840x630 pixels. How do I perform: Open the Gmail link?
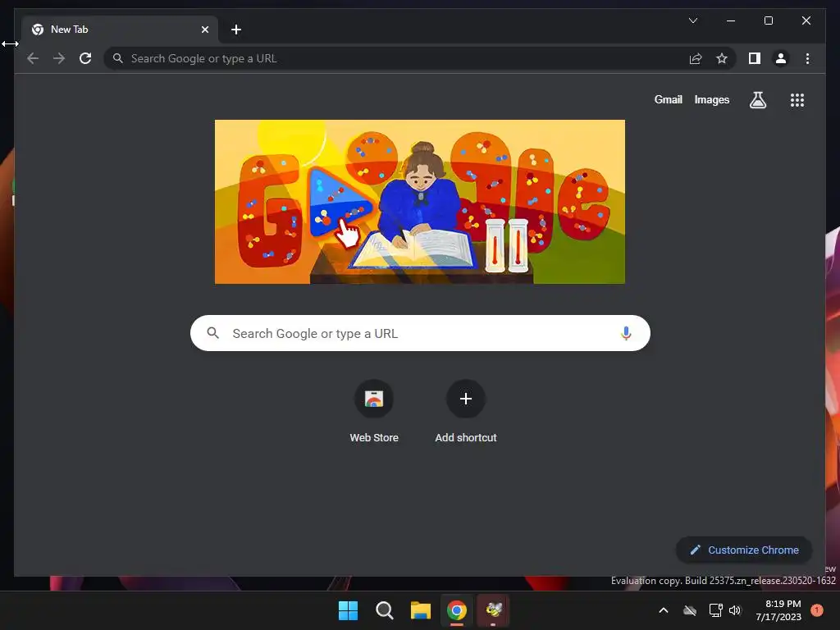tap(668, 99)
